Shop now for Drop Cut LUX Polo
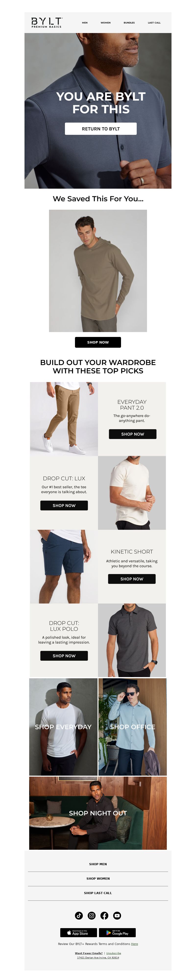196x980 pixels. (x=64, y=656)
